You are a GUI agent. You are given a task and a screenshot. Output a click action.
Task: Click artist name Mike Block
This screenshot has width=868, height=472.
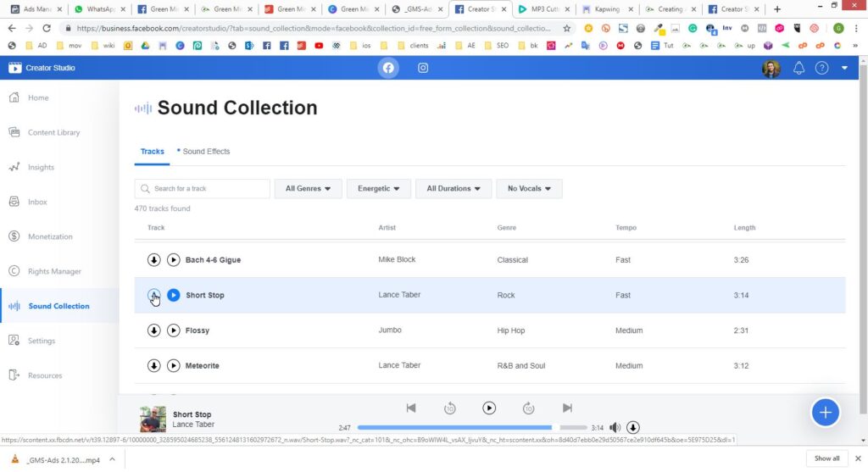(x=397, y=259)
